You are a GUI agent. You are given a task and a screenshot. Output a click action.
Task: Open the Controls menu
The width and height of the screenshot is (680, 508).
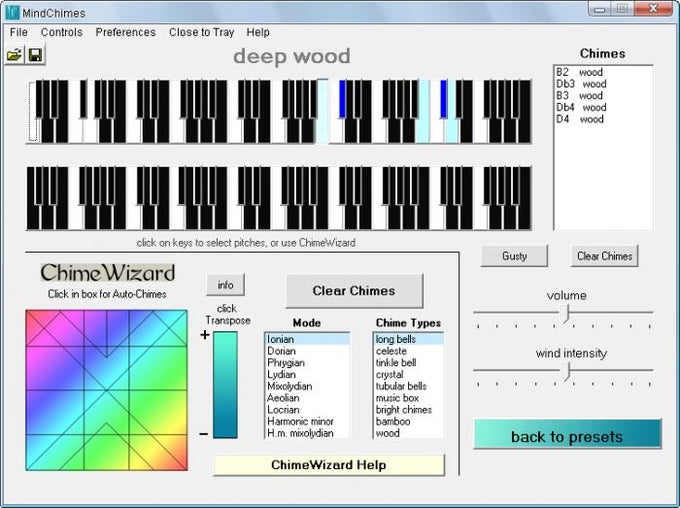[x=62, y=32]
